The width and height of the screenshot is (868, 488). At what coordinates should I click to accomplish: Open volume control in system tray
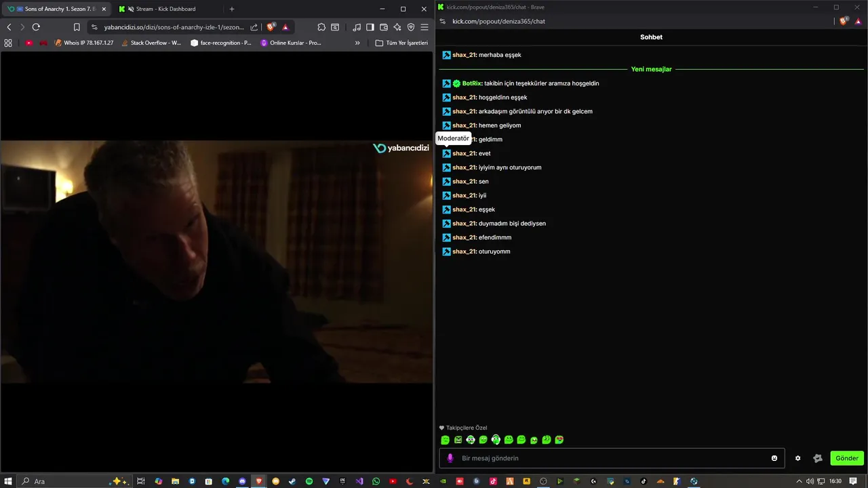tap(810, 481)
